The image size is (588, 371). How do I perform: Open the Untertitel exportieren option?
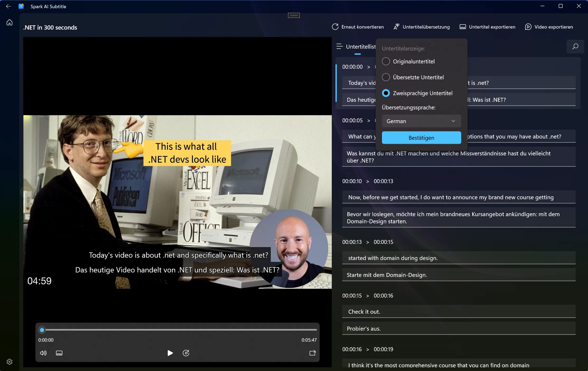click(x=487, y=27)
